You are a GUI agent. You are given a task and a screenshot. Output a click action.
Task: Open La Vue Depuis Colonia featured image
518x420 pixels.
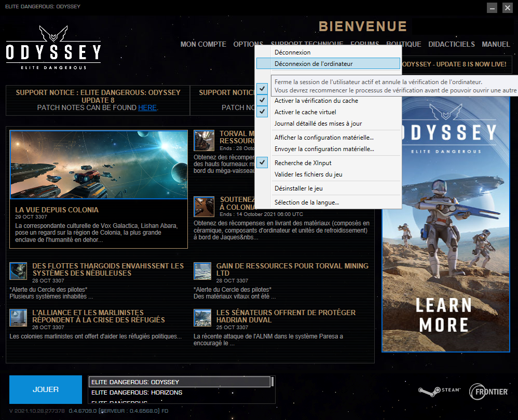99,165
